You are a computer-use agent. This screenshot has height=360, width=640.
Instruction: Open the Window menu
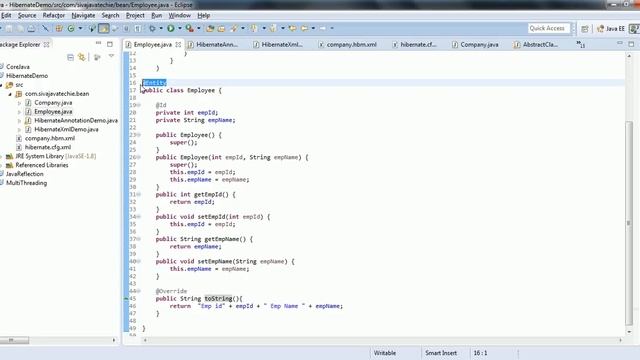point(180,16)
